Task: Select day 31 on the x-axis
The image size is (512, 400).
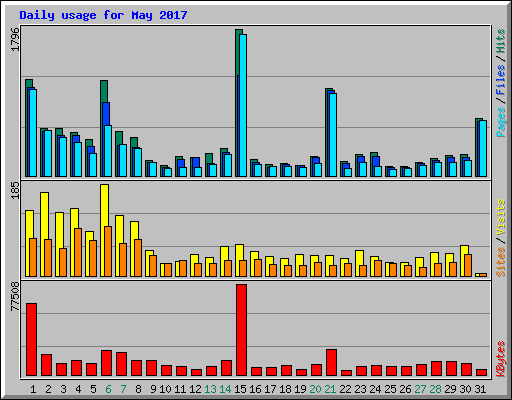Action: pos(480,389)
